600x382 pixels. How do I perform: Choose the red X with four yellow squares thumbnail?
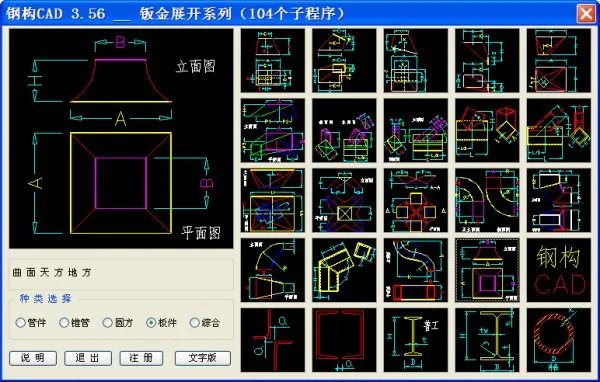[416, 201]
